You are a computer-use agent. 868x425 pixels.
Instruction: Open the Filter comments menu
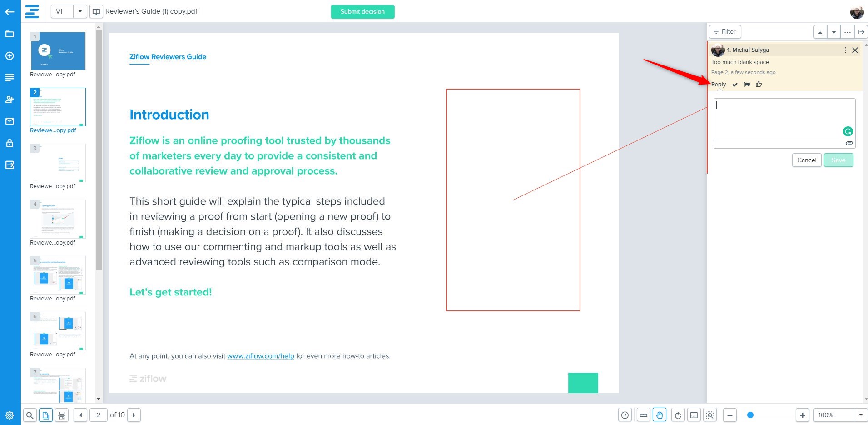point(724,32)
